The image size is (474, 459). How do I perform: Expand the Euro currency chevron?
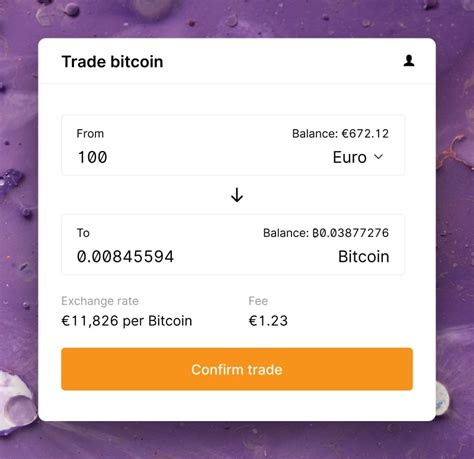tap(378, 157)
